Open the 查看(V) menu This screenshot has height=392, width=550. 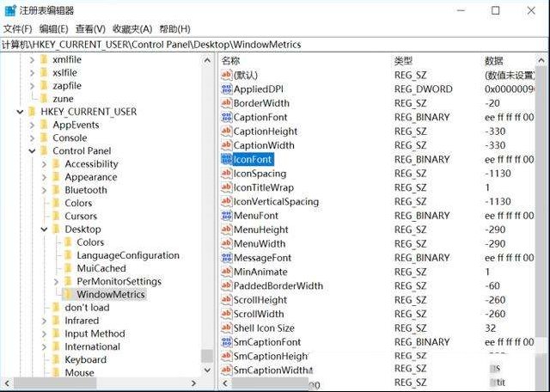[90, 28]
